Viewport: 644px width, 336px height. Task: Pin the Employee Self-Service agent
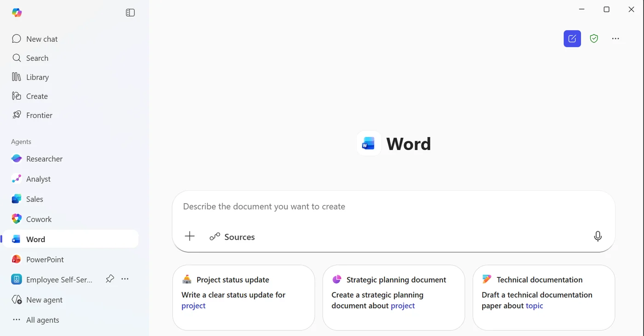[x=109, y=279]
